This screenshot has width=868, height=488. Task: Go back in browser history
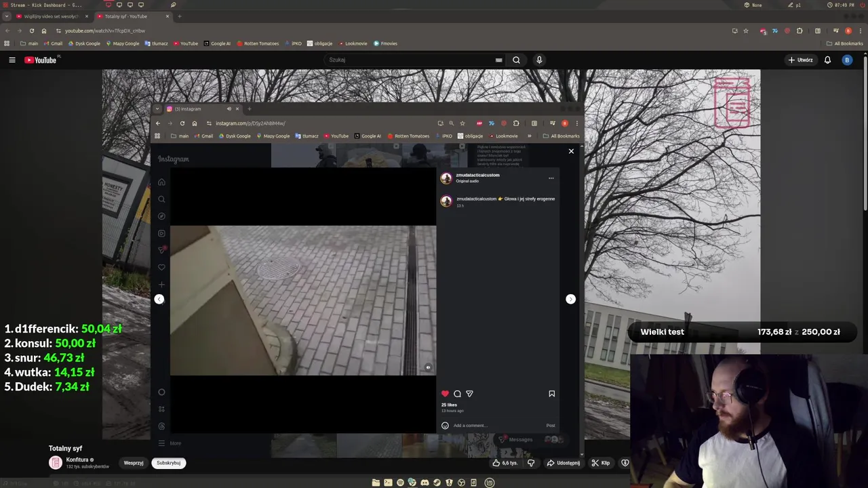pyautogui.click(x=7, y=30)
